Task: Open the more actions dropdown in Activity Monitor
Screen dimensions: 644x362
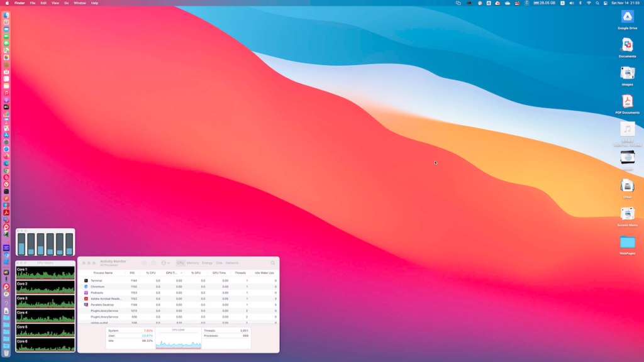Action: coord(165,263)
